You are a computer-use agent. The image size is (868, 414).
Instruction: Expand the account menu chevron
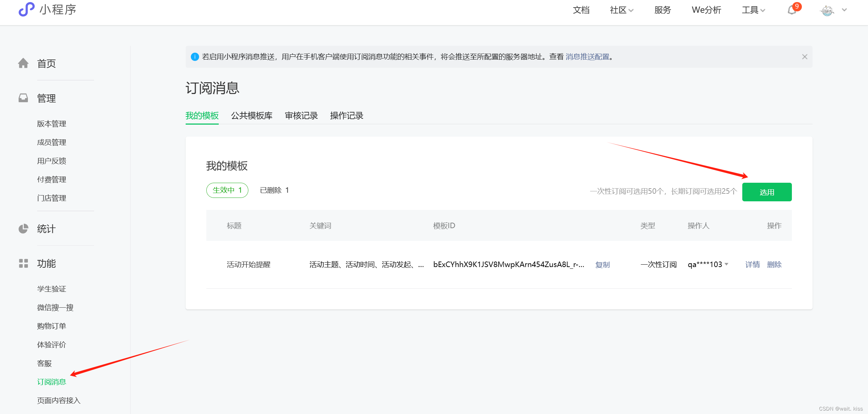[x=844, y=10]
